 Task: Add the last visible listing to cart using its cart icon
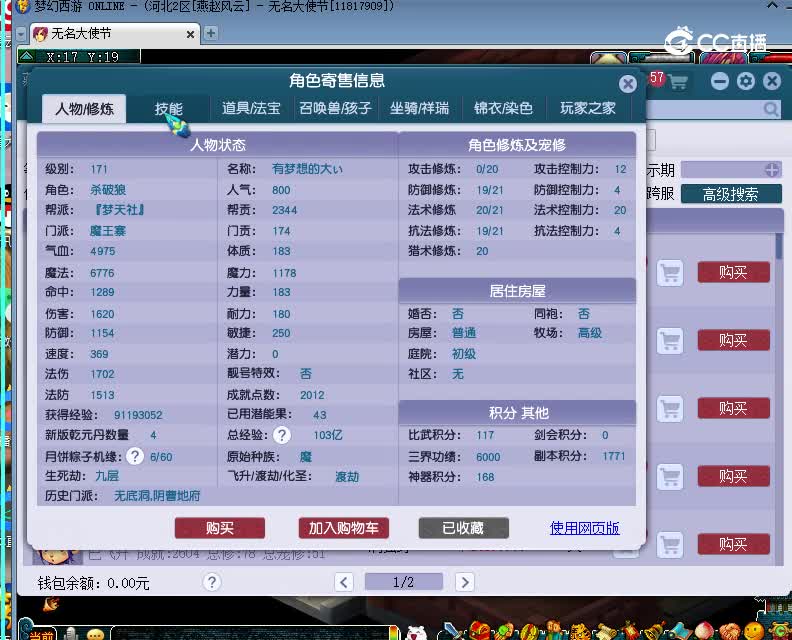[670, 545]
